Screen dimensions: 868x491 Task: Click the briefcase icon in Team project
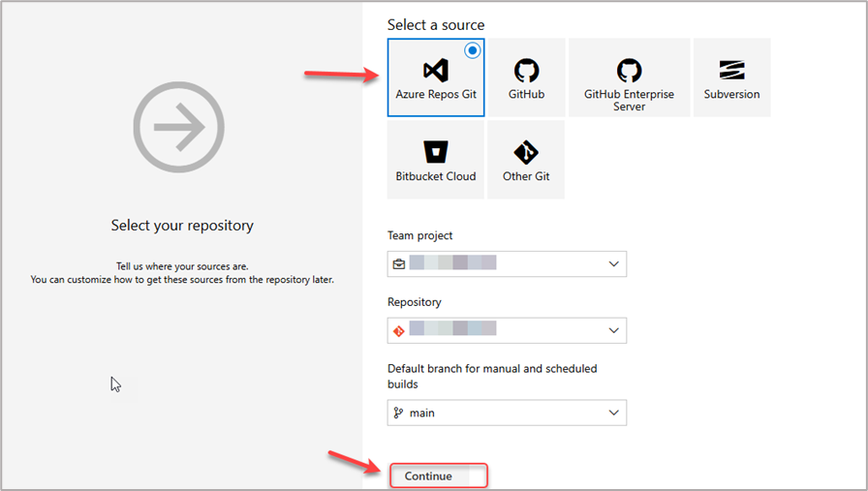tap(398, 263)
